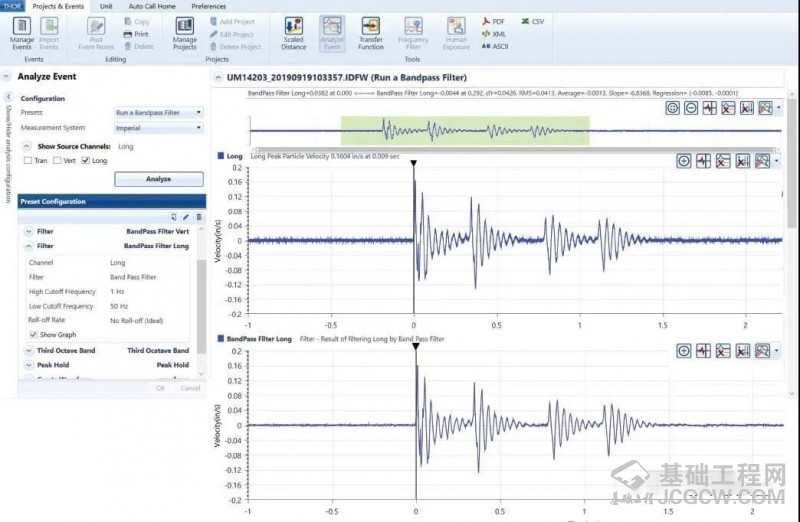Viewport: 800px width, 522px height.
Task: Open the Measurement System dropdown
Action: coord(158,128)
